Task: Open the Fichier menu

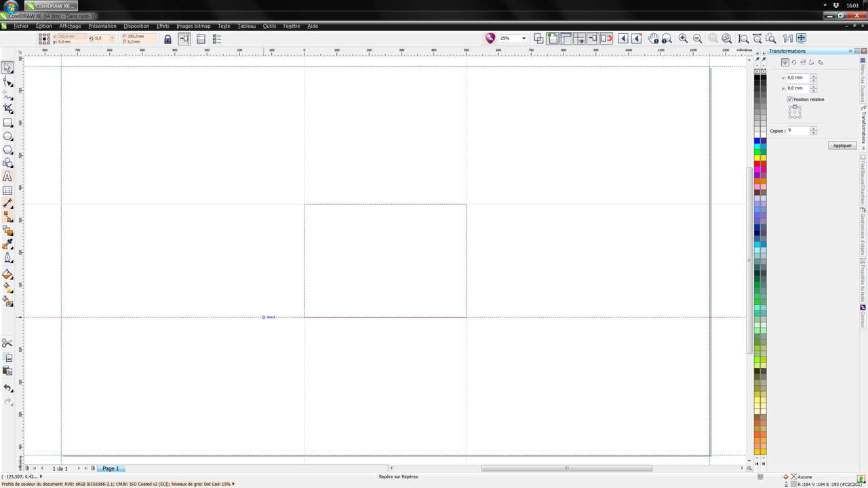Action: tap(21, 26)
